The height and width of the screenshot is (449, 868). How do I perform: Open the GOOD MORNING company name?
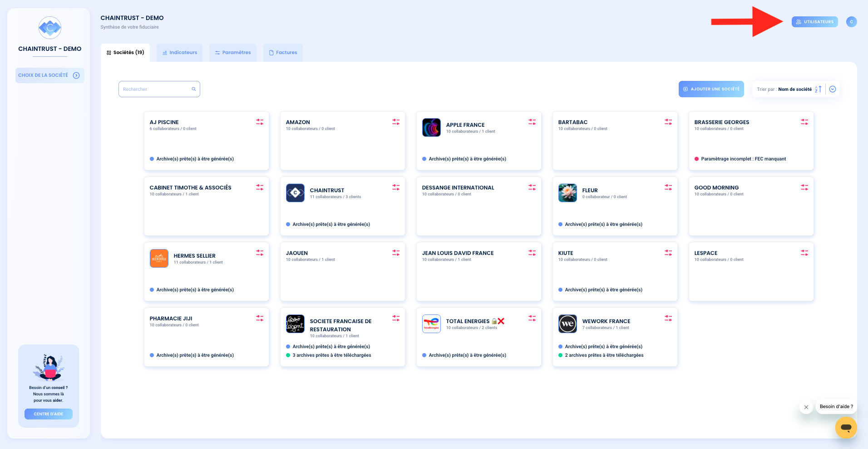point(716,188)
